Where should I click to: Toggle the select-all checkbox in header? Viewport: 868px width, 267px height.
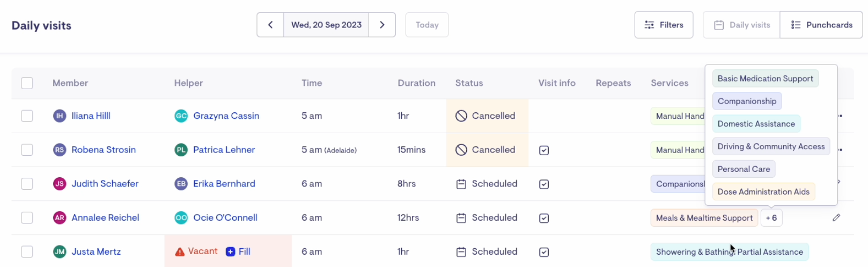27,83
